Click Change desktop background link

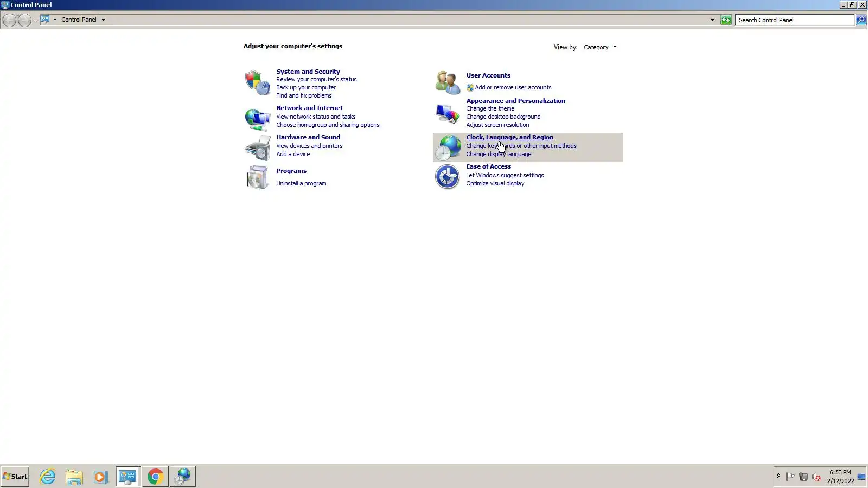pyautogui.click(x=503, y=117)
